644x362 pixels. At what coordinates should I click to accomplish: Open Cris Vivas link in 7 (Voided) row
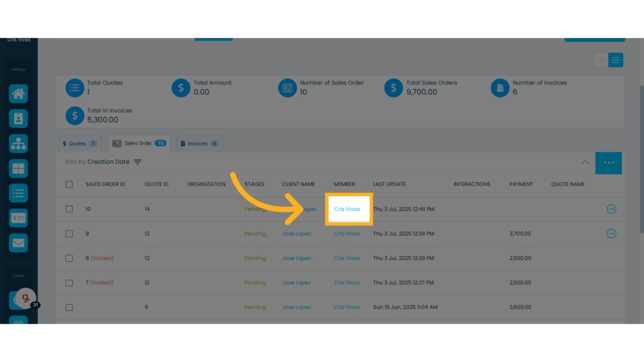click(347, 283)
